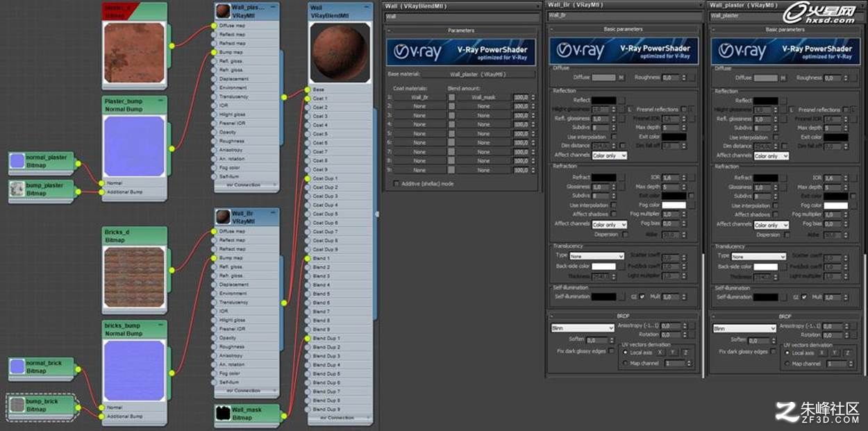Click the None coat material 2 button

tap(419, 106)
